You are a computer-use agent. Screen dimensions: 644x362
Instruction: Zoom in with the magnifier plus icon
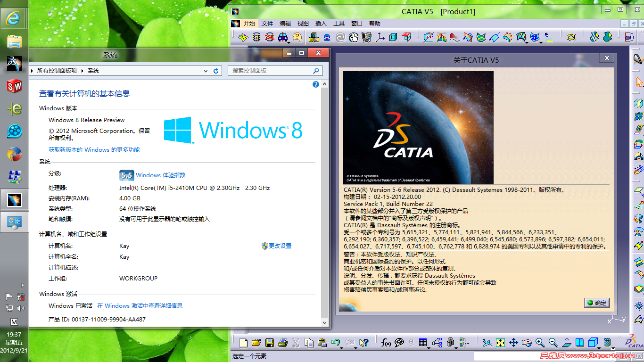click(540, 343)
